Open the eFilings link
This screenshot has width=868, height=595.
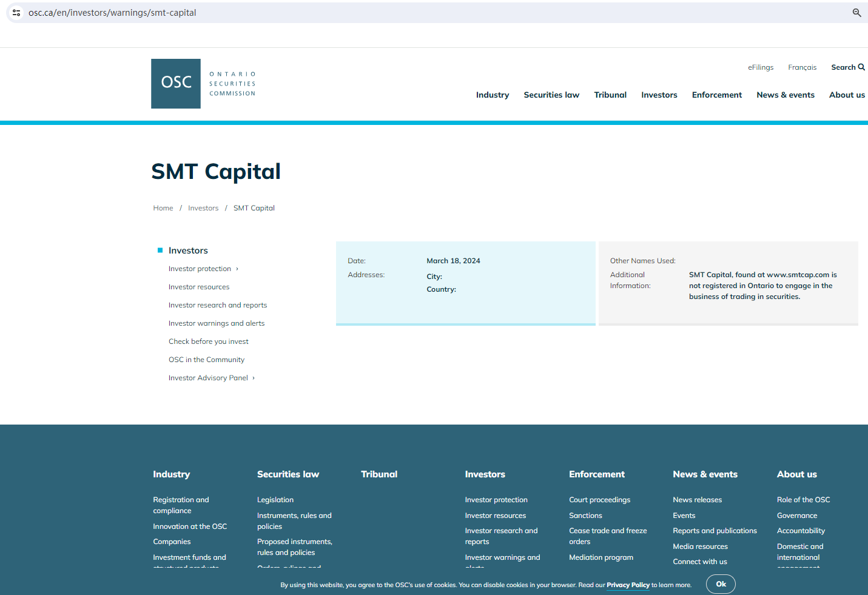click(760, 67)
